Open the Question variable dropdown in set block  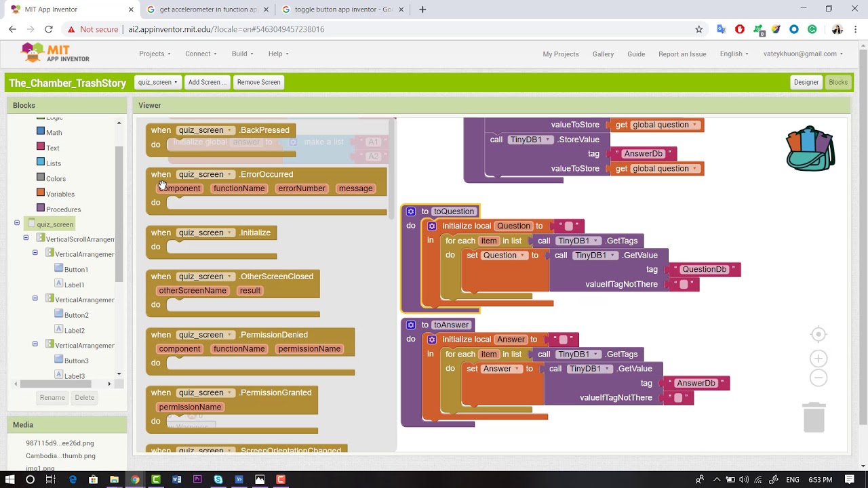[505, 256]
